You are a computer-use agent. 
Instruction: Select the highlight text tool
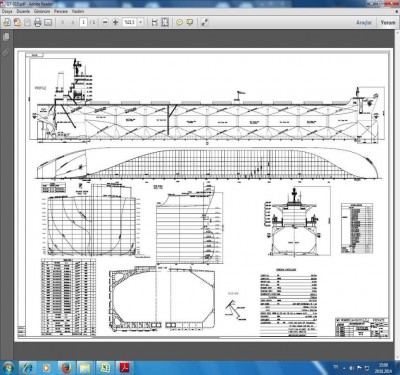pos(190,22)
